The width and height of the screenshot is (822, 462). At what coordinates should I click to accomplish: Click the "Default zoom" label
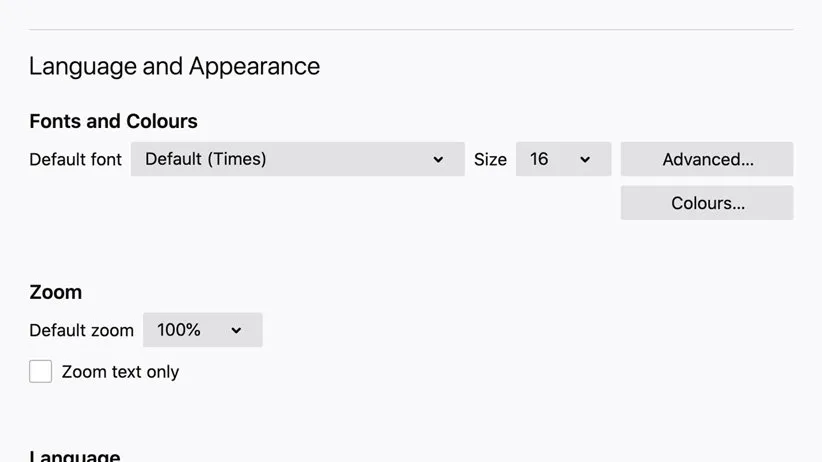[81, 330]
